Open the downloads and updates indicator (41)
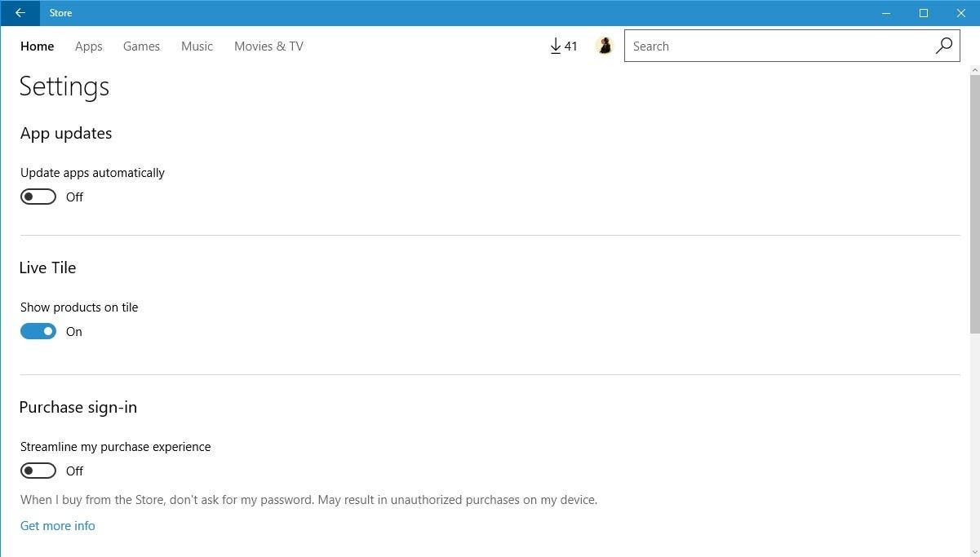 click(563, 46)
